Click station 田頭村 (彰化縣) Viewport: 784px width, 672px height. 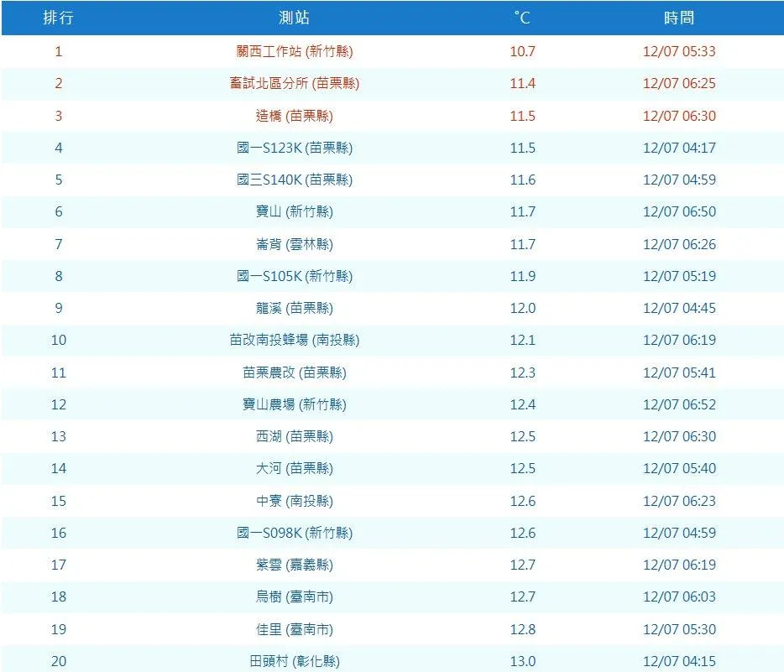(x=295, y=661)
